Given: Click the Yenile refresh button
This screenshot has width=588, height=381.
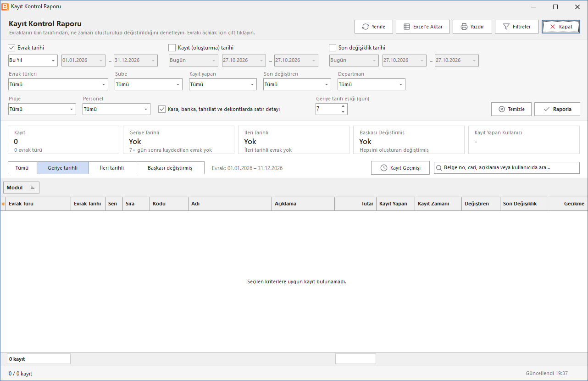Looking at the screenshot, I should (373, 27).
